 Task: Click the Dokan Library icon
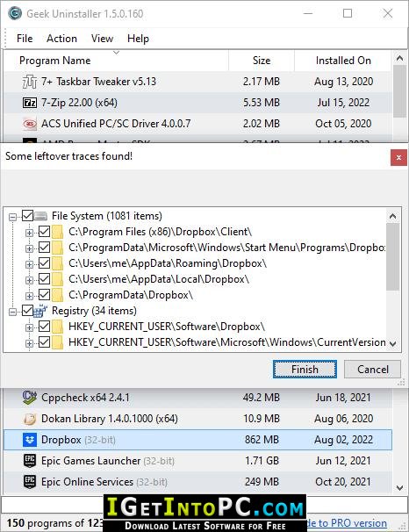point(30,419)
